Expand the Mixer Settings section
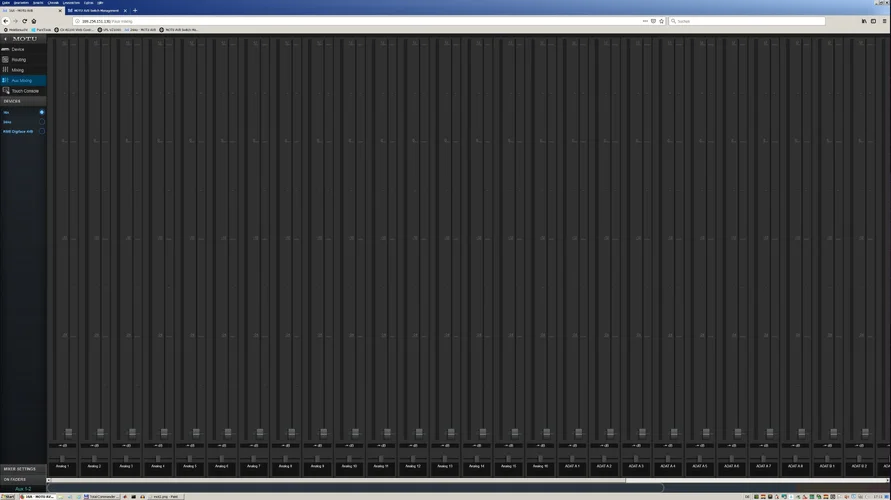This screenshot has height=500, width=891. tap(23, 469)
